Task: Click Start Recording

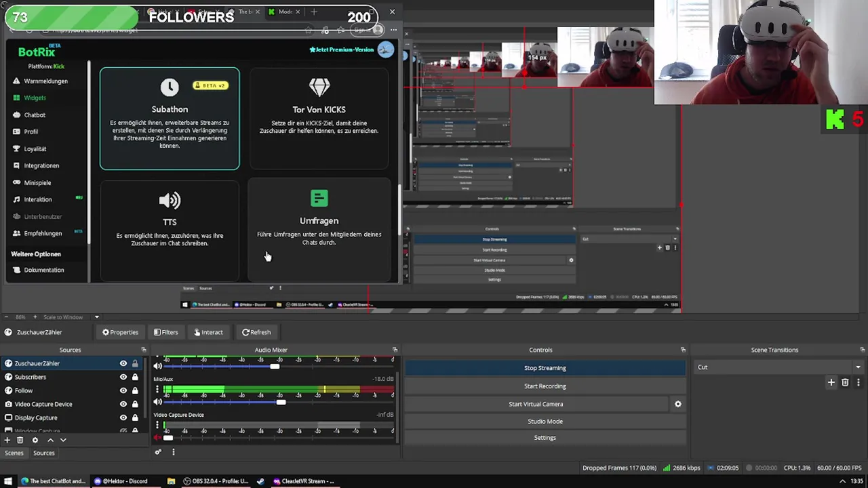Action: tap(545, 386)
